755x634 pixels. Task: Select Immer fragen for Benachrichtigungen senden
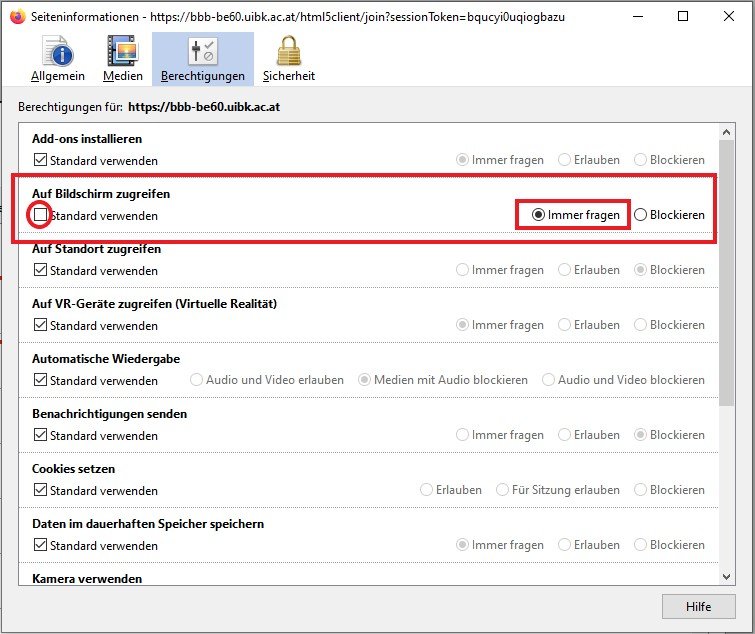(462, 435)
